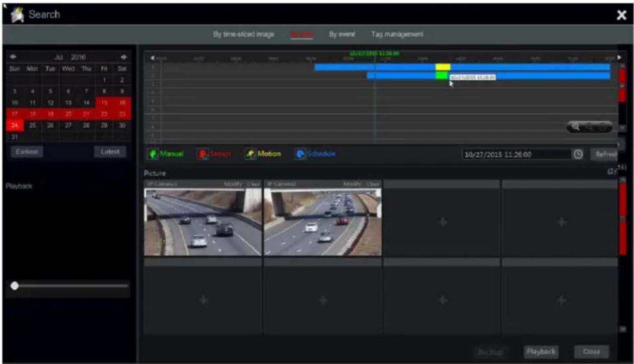Start Playback with bottom button
Screen dimensions: 634x364
click(541, 351)
